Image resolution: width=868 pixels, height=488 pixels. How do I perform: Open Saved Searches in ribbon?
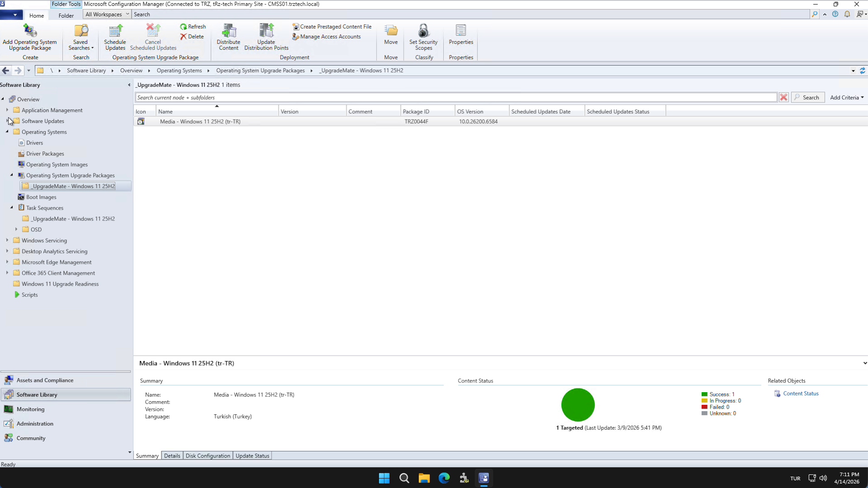81,37
